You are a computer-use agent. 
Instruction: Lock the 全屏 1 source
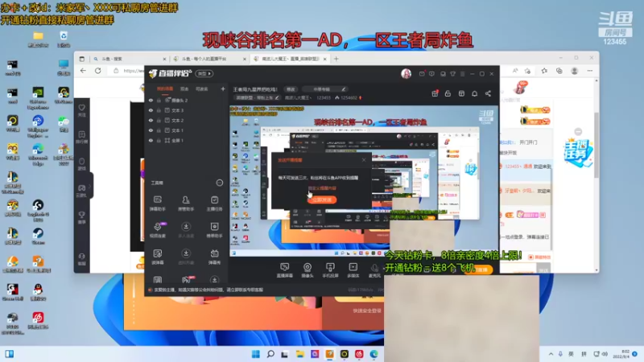pos(159,140)
